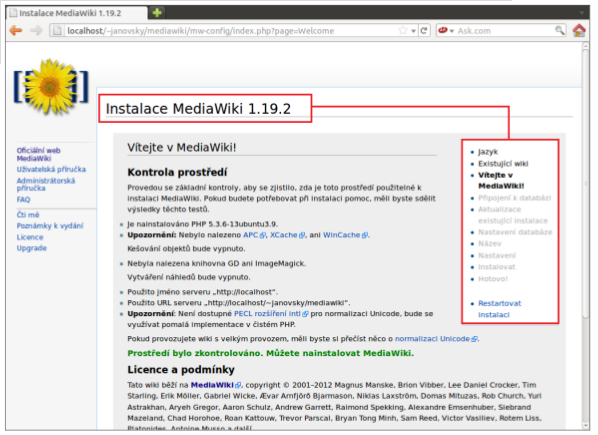
Task: Click the Kontrola prostředí heading
Action: 177,172
